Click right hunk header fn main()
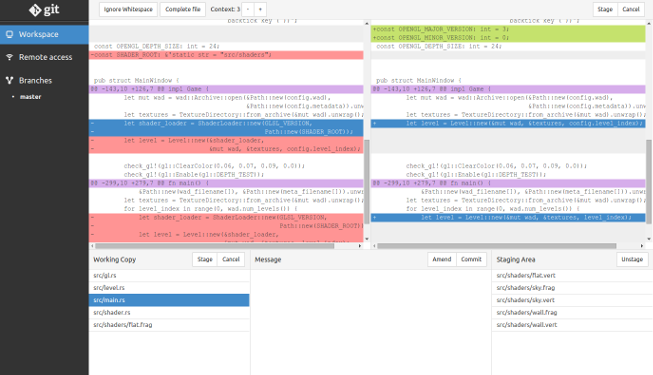 508,183
